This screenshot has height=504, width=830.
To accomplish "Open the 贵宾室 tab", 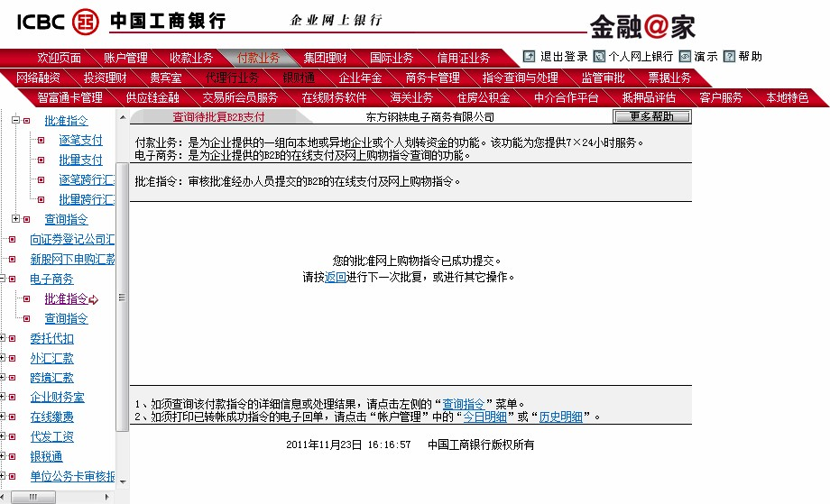I will (x=166, y=78).
